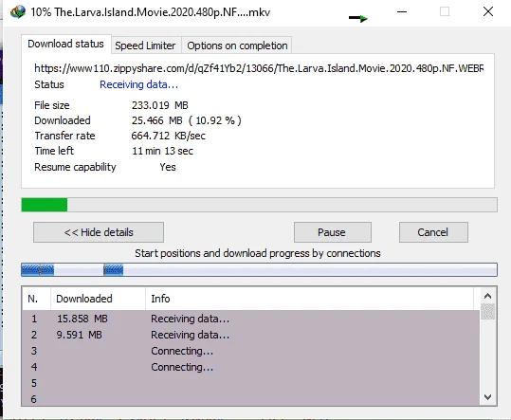Click the N. column header
Viewport: 511px width, 420px height.
[36, 299]
